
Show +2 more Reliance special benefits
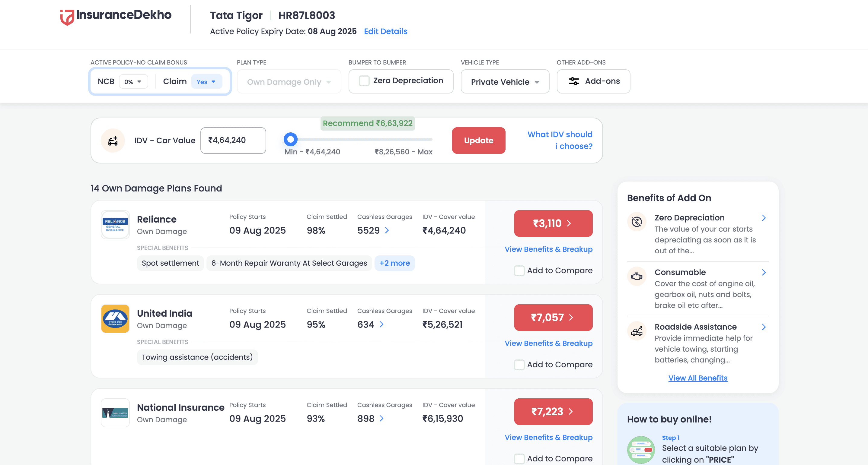click(394, 263)
